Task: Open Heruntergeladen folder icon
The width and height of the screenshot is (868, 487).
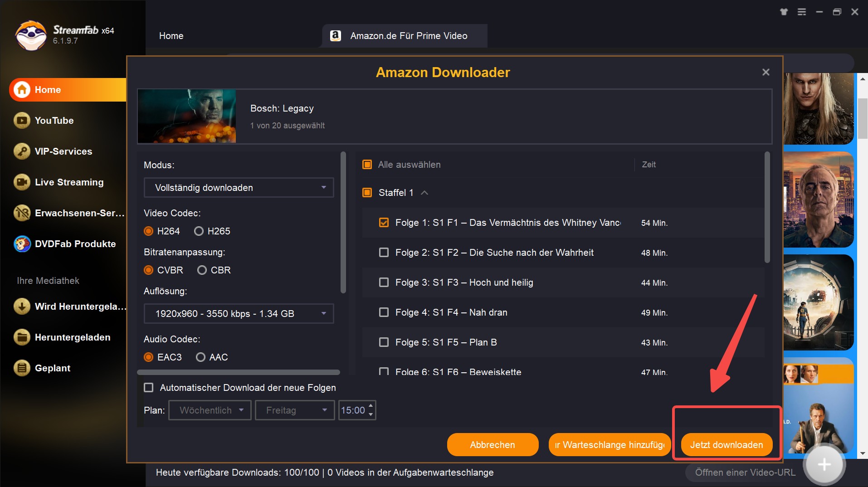Action: point(22,337)
